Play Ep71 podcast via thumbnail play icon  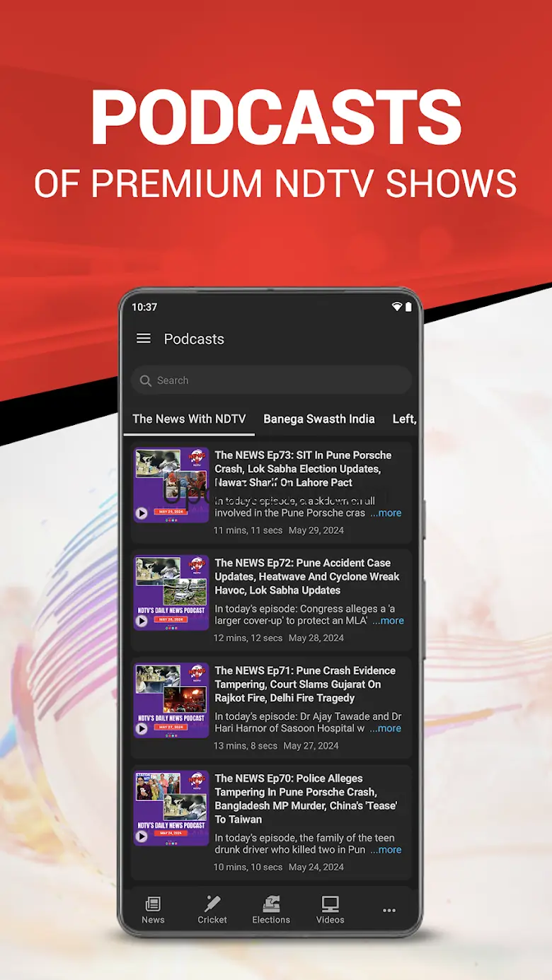click(x=142, y=728)
